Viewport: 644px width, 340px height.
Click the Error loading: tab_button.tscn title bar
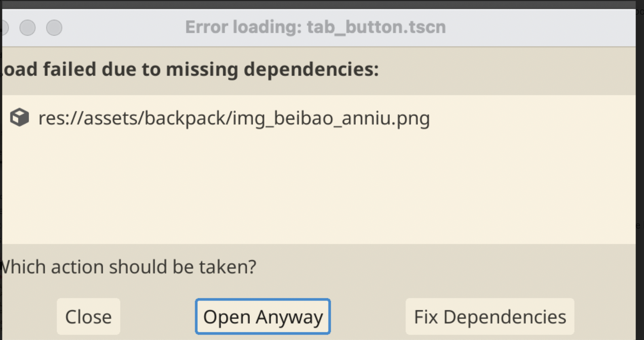coord(315,27)
